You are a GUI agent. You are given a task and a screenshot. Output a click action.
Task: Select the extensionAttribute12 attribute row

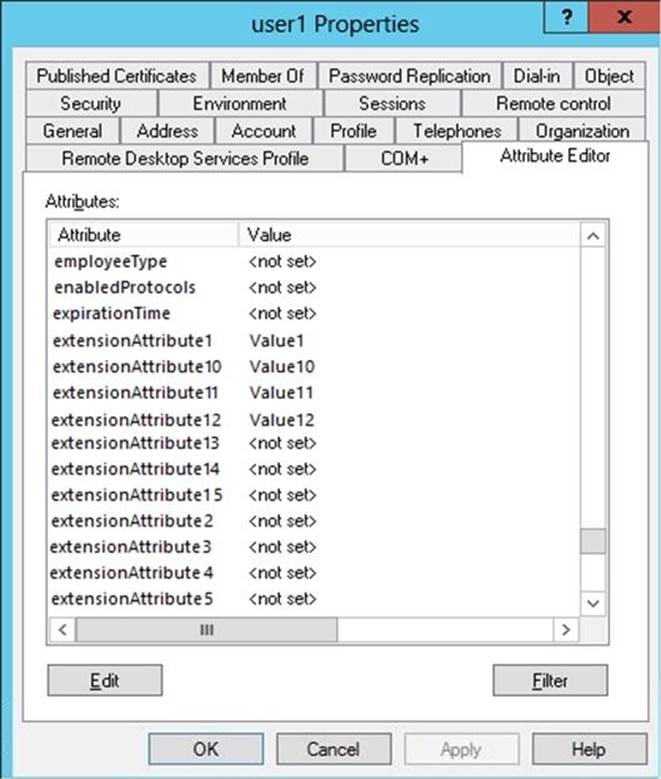tap(136, 419)
